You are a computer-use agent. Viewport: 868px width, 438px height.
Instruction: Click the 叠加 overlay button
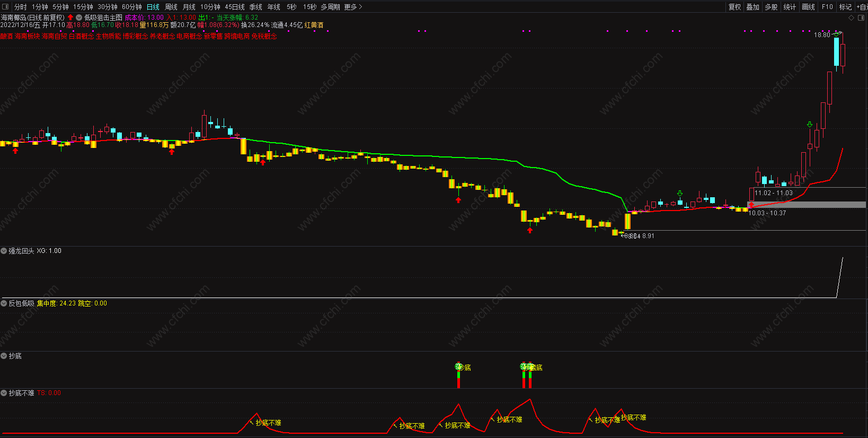(753, 7)
